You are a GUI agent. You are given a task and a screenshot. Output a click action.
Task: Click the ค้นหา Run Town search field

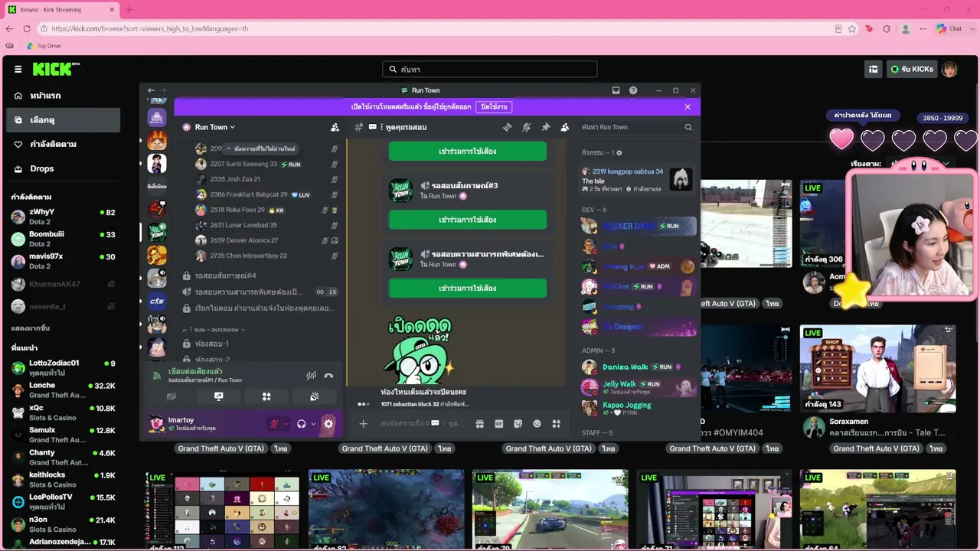[x=637, y=127]
